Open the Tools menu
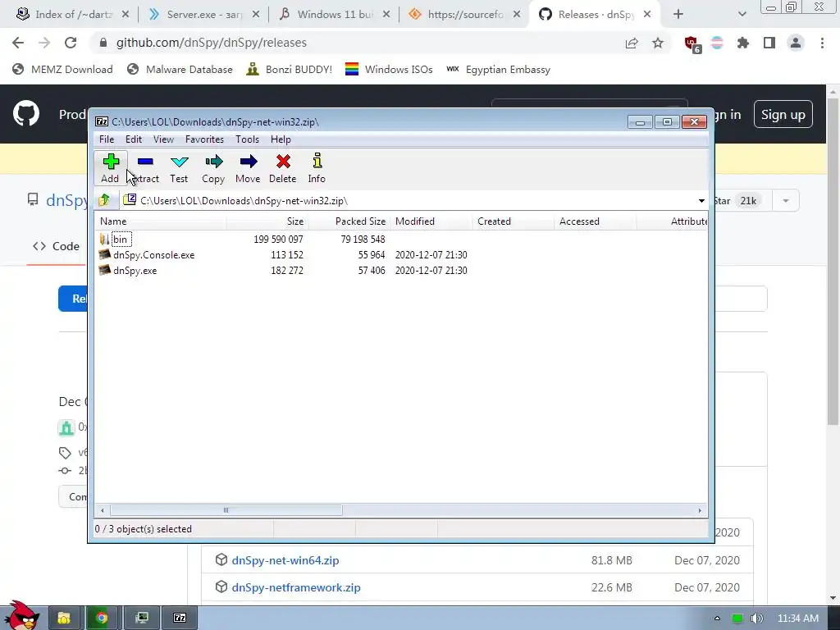 click(247, 139)
